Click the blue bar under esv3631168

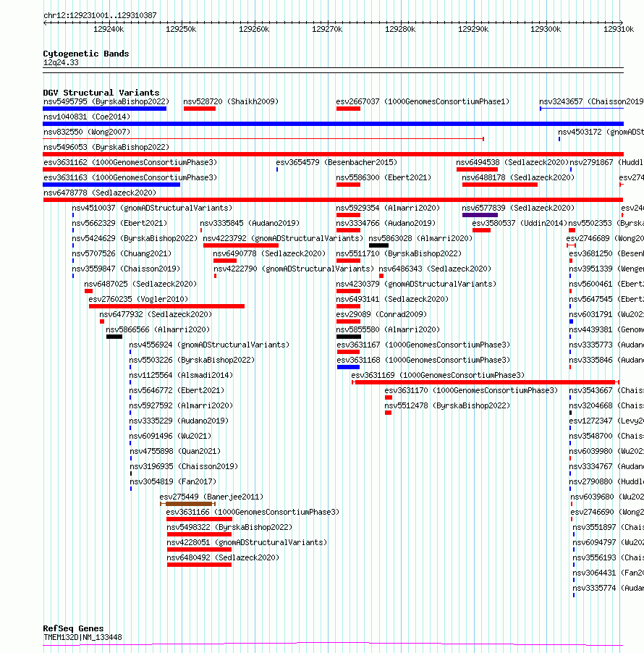(348, 367)
